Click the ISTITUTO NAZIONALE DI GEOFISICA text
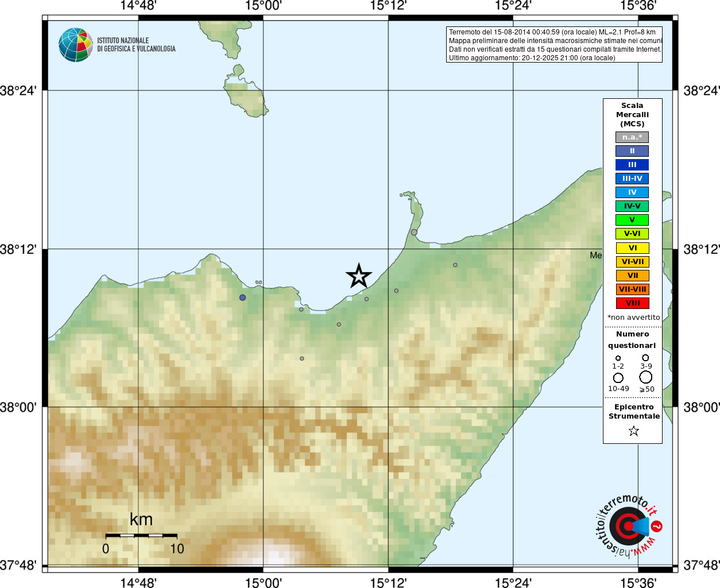The image size is (720, 588). coord(136,45)
